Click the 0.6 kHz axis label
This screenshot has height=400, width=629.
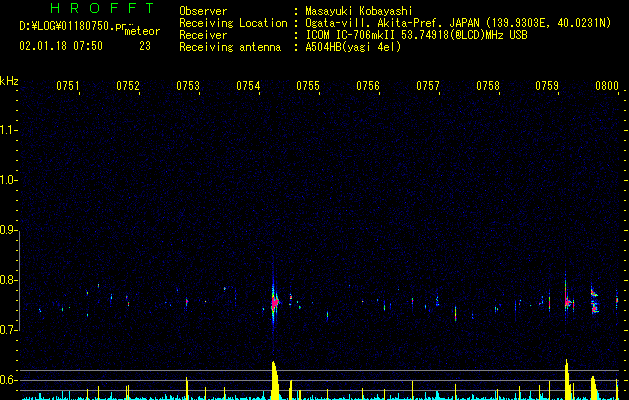pyautogui.click(x=9, y=380)
